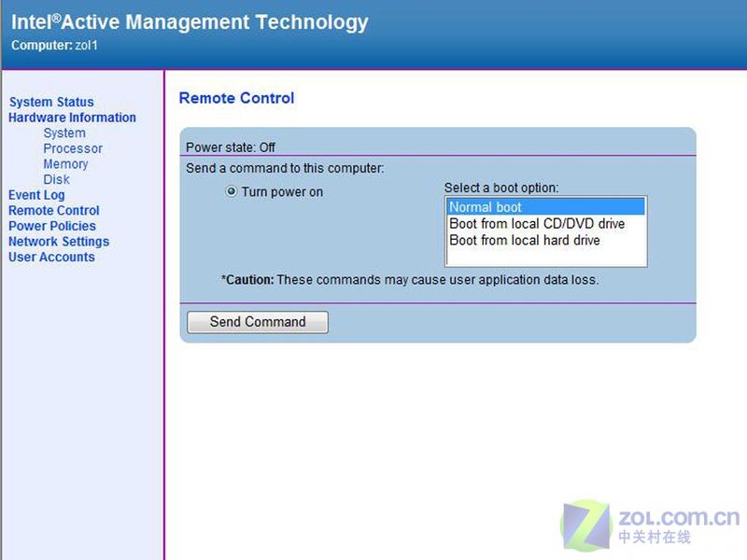747x560 pixels.
Task: Open the Memory hardware page
Action: pos(65,164)
